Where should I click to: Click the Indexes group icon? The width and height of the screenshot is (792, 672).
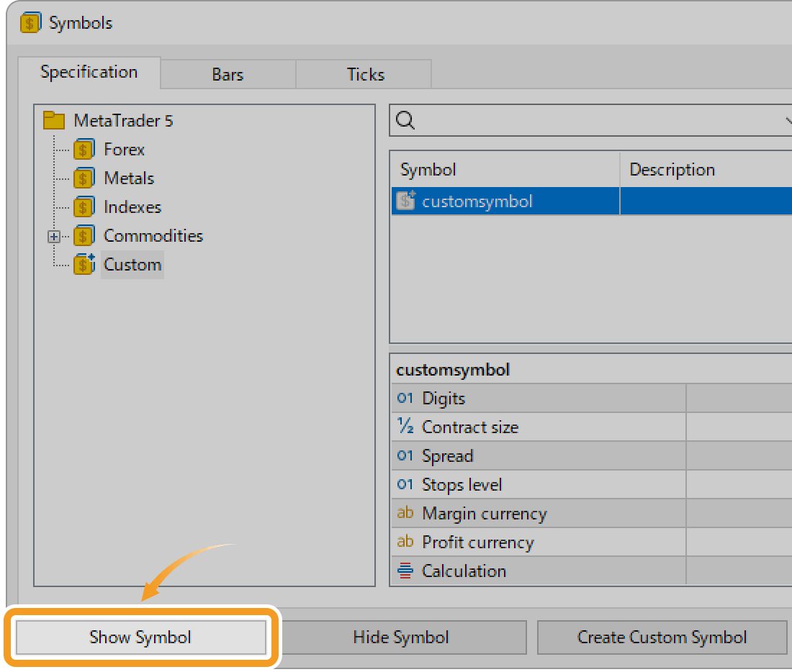coord(84,207)
